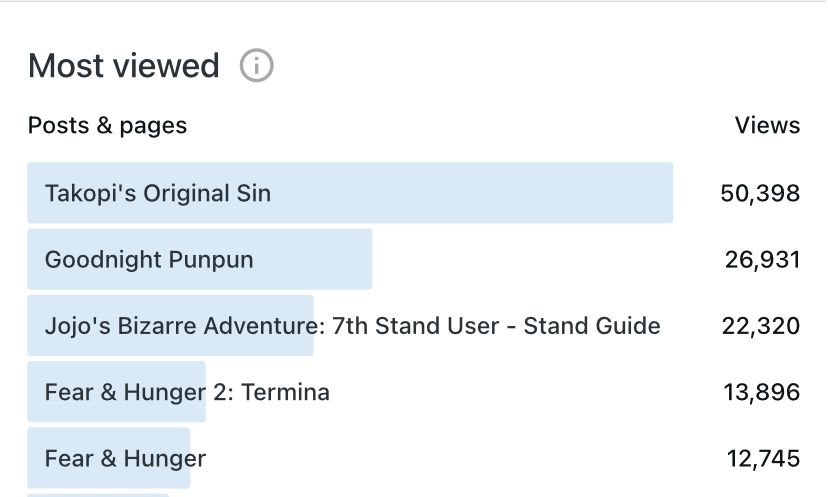Image resolution: width=828 pixels, height=497 pixels.
Task: Click the blue bar behind Fear & Hunger 2
Action: (116, 391)
